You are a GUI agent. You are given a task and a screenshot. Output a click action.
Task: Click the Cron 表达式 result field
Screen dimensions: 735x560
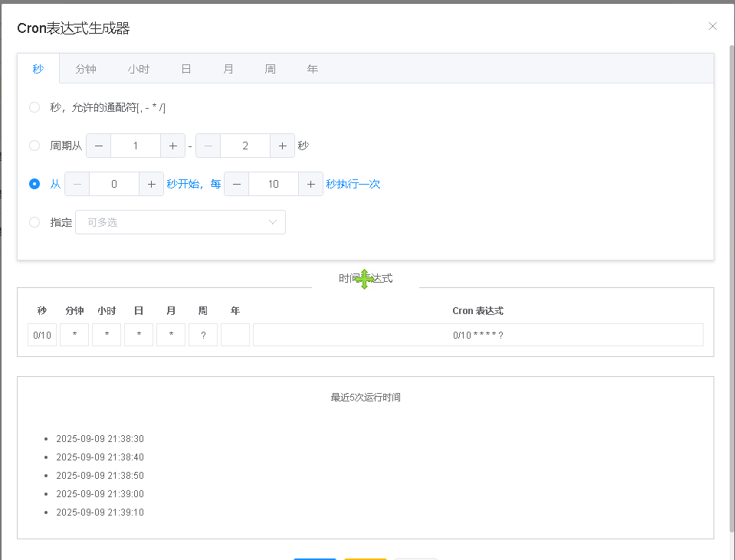coord(477,335)
